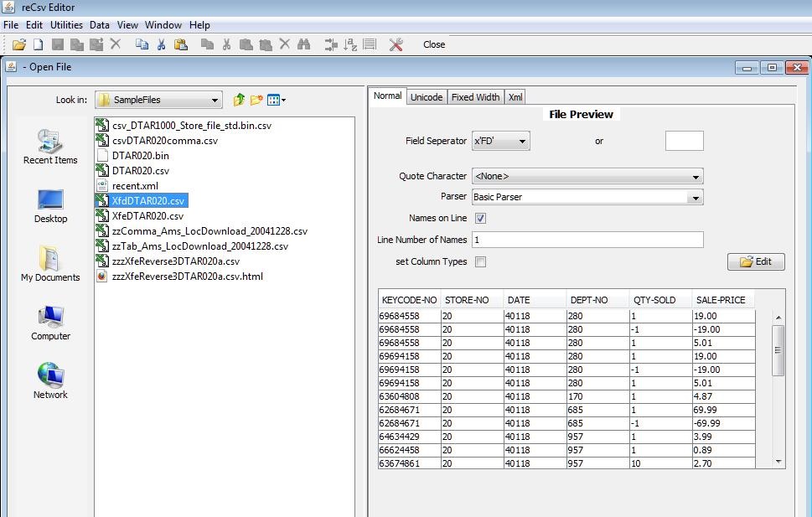Click the Line Number of Names field
Screen dimensions: 812x517
[x=587, y=240]
